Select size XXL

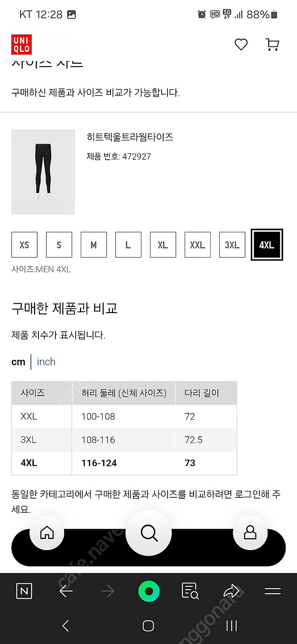coord(197,245)
